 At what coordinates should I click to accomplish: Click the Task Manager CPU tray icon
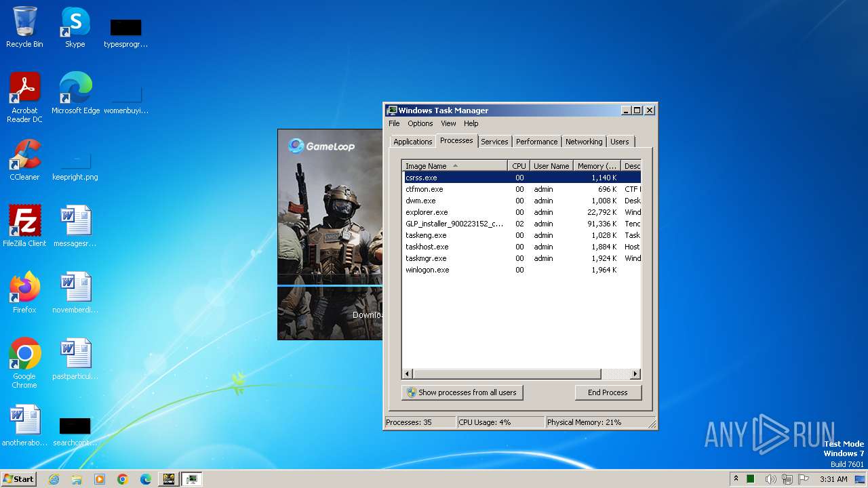point(751,479)
